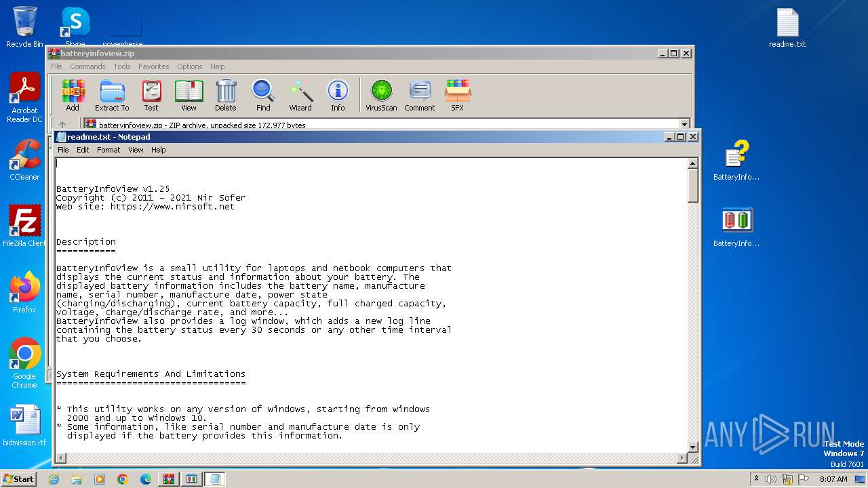Click the Delete trash icon in WinRAR
The height and width of the screenshot is (488, 868).
coord(226,95)
